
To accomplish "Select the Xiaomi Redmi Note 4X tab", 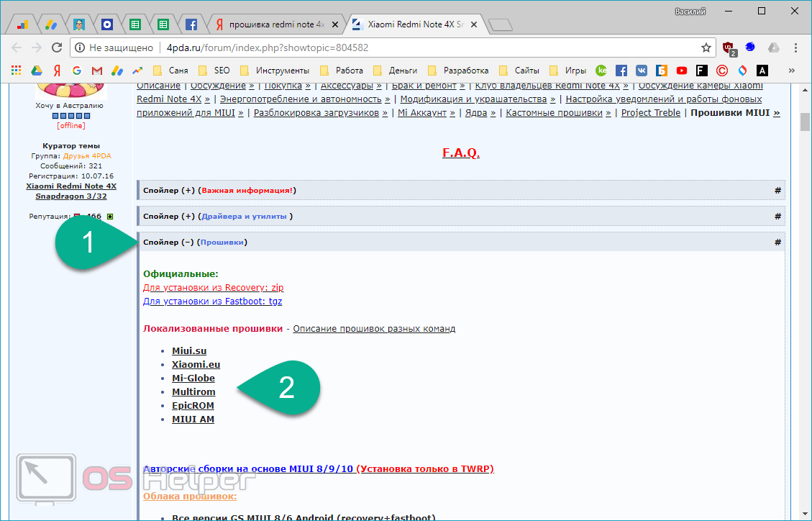I will 415,24.
